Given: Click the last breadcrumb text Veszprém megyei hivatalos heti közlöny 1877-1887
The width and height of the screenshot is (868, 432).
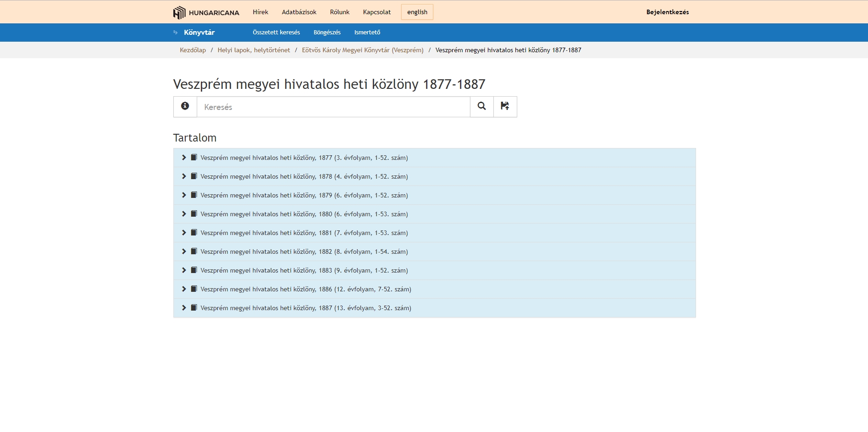Looking at the screenshot, I should 508,50.
